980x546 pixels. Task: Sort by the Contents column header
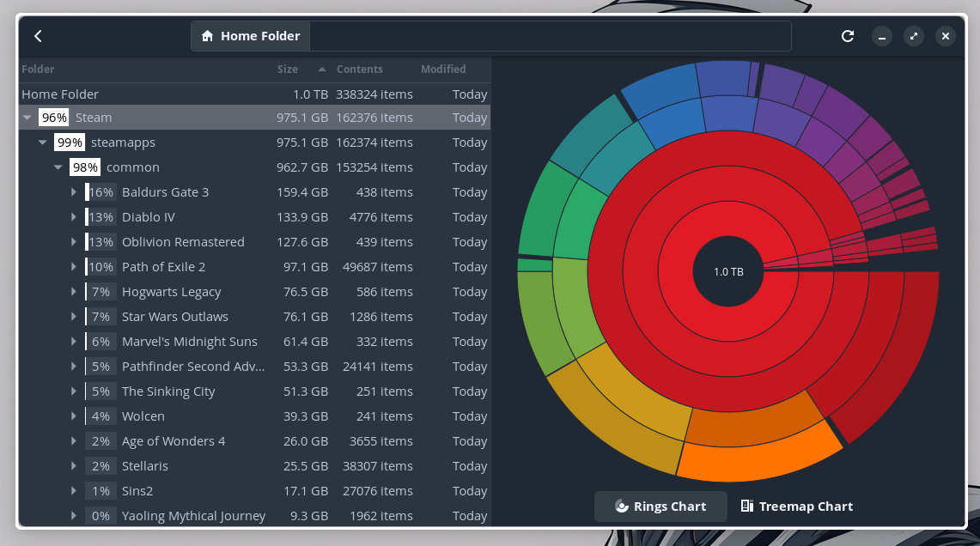tap(359, 70)
